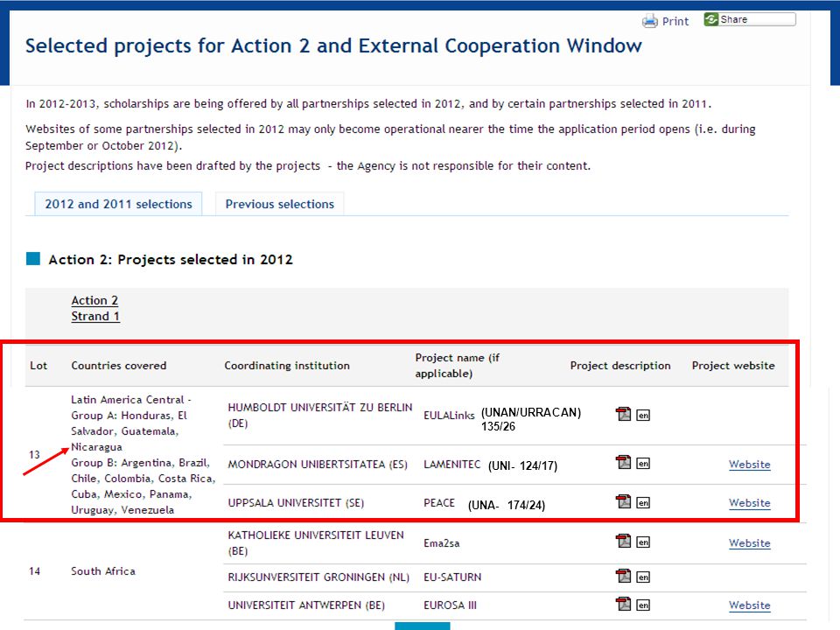
Task: Click the 'en' language icon for EU-SATURN
Action: tap(643, 577)
